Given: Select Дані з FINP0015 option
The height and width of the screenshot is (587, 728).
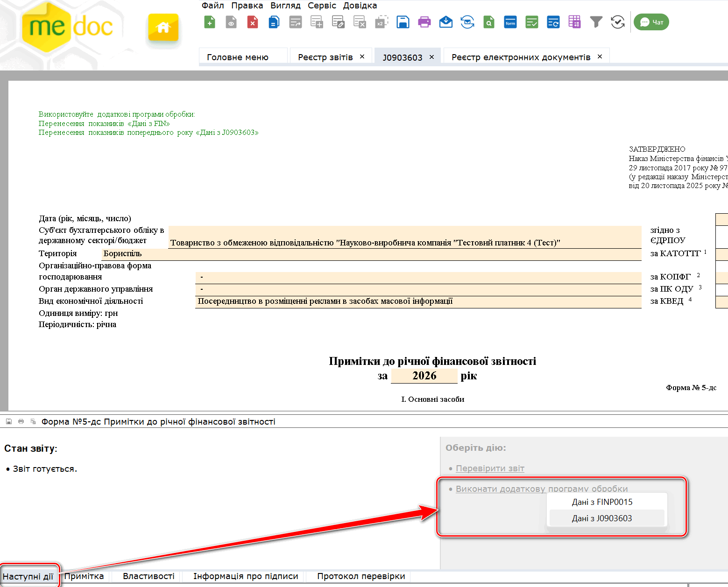Looking at the screenshot, I should 602,502.
